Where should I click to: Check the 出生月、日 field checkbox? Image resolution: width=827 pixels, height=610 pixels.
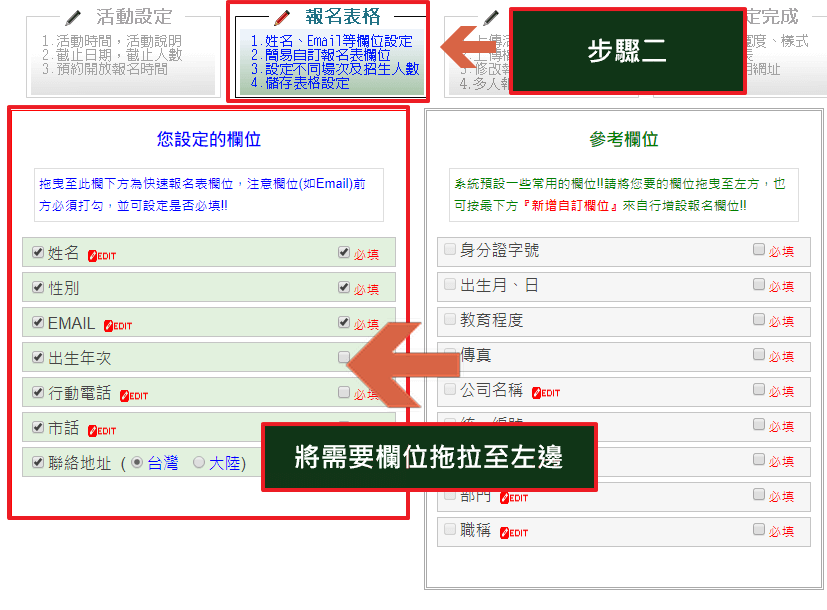click(x=450, y=284)
